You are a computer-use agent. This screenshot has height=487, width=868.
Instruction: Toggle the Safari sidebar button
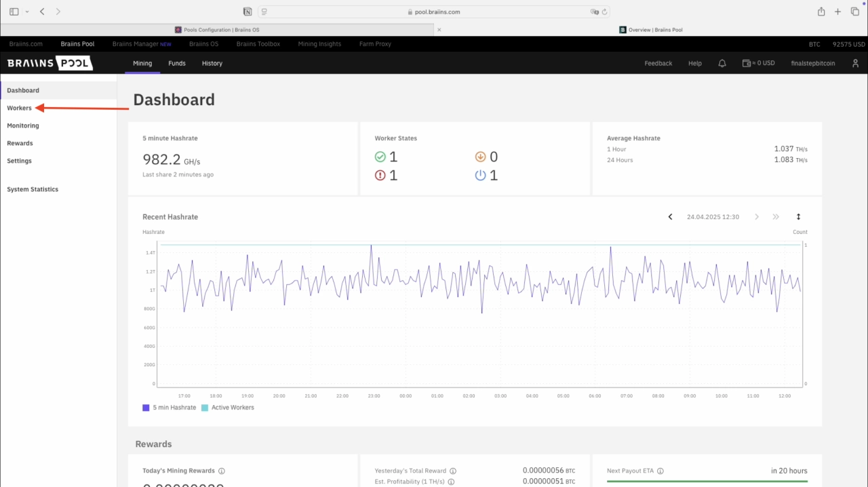(14, 12)
